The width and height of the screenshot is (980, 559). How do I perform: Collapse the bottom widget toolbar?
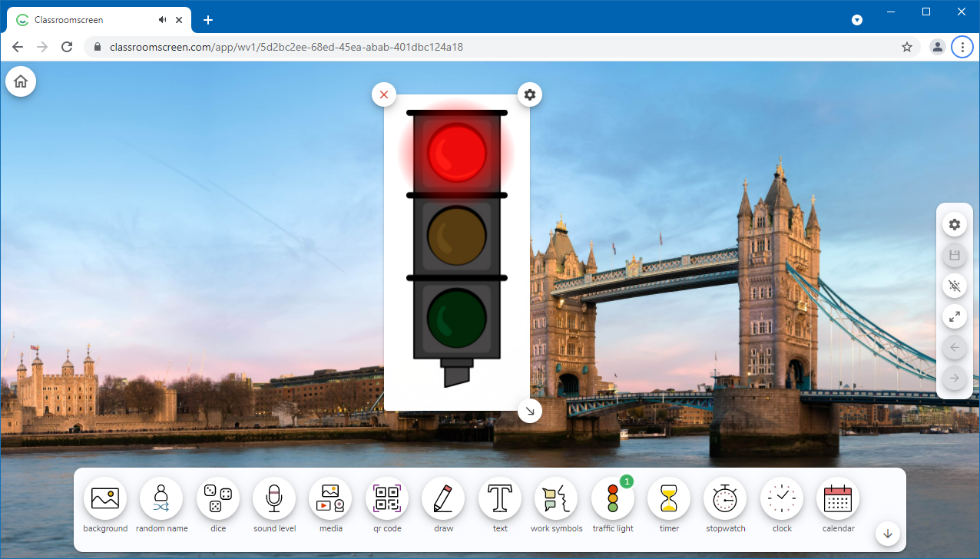pos(887,534)
